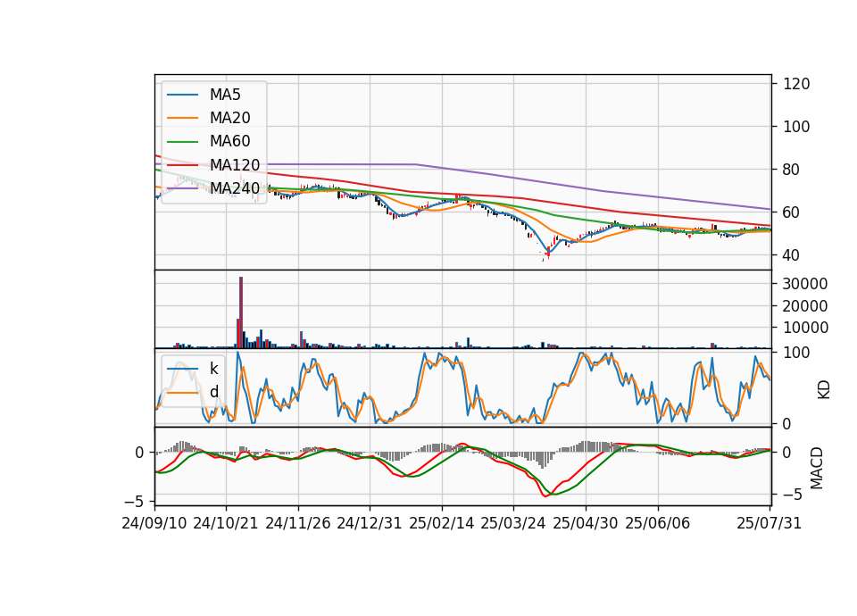
Task: Click the purple MA240 legend line sample
Action: tap(182, 188)
